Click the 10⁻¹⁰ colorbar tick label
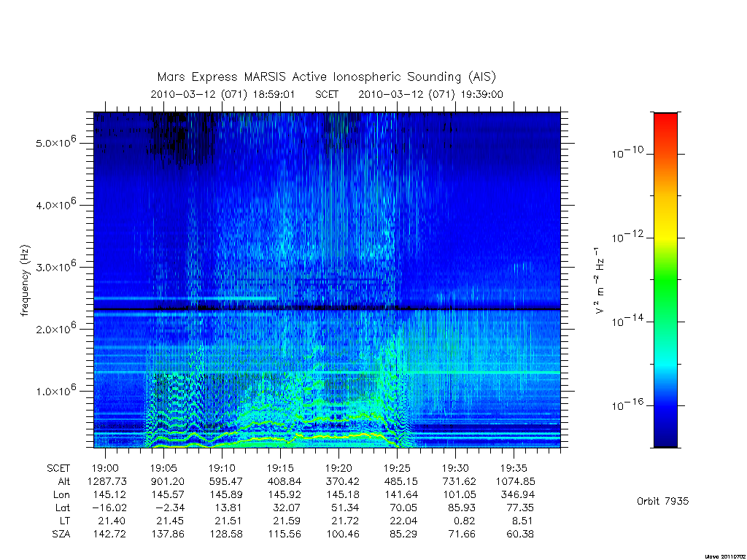This screenshot has height=560, width=747. pyautogui.click(x=627, y=152)
